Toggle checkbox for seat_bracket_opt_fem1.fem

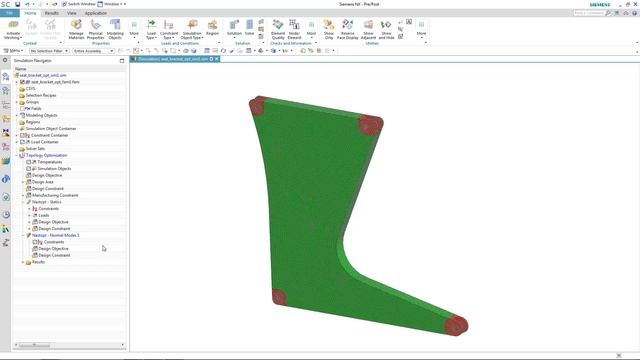click(22, 82)
